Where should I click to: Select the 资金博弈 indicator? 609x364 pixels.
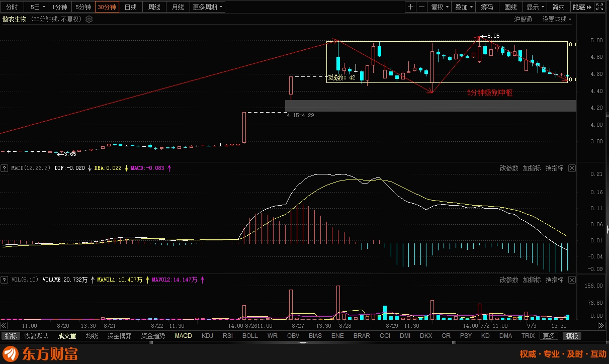click(x=119, y=336)
